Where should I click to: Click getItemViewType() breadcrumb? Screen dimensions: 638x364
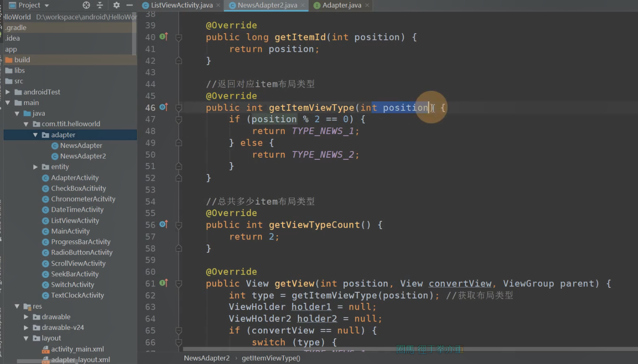tap(271, 358)
